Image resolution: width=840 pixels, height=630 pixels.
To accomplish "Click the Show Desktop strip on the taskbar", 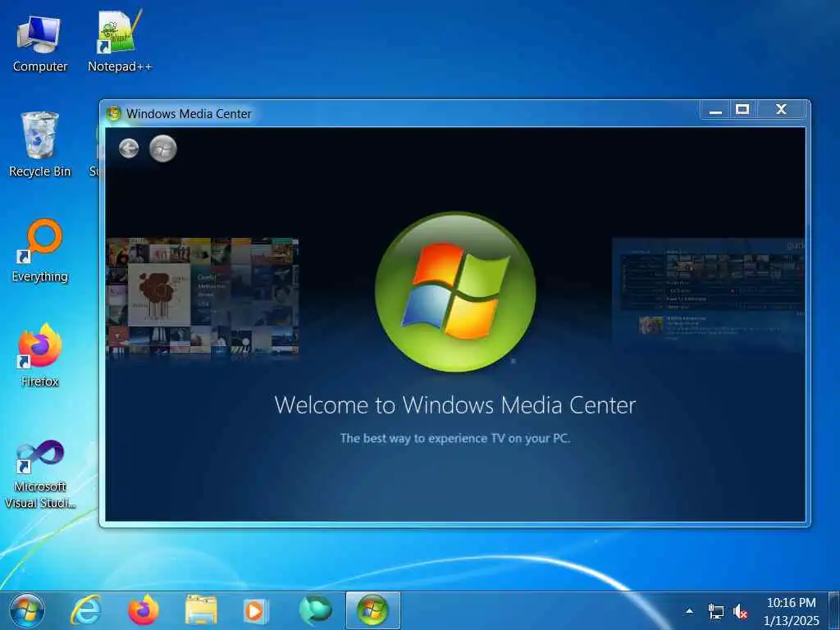I will 834,610.
